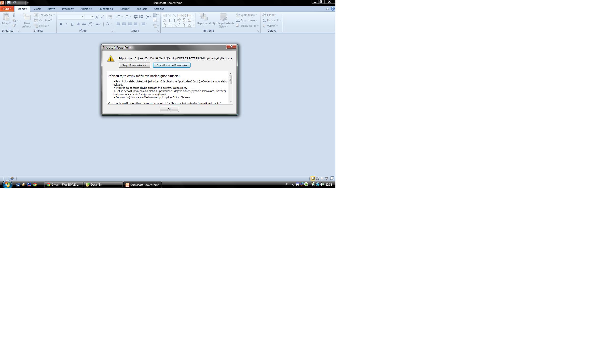Open the font name dropdown
Image resolution: width=606 pixels, height=364 pixels.
(x=82, y=17)
